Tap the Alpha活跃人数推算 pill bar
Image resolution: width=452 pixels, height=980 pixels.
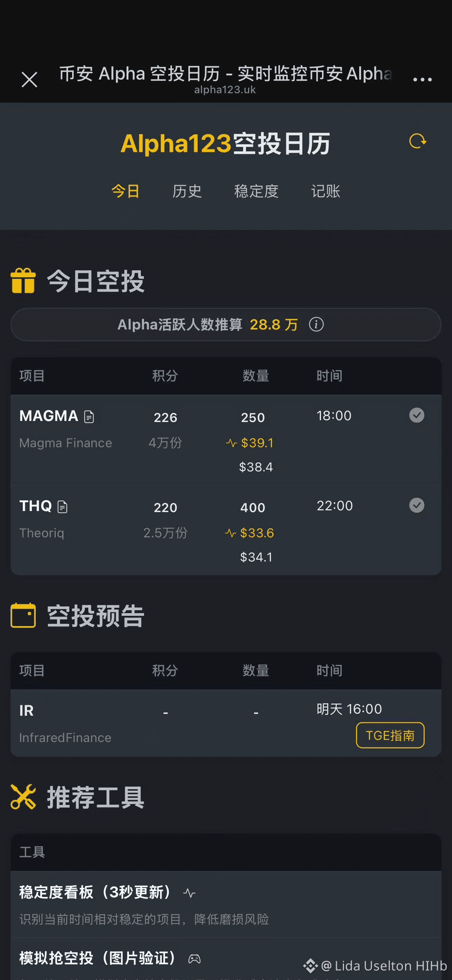click(x=226, y=325)
